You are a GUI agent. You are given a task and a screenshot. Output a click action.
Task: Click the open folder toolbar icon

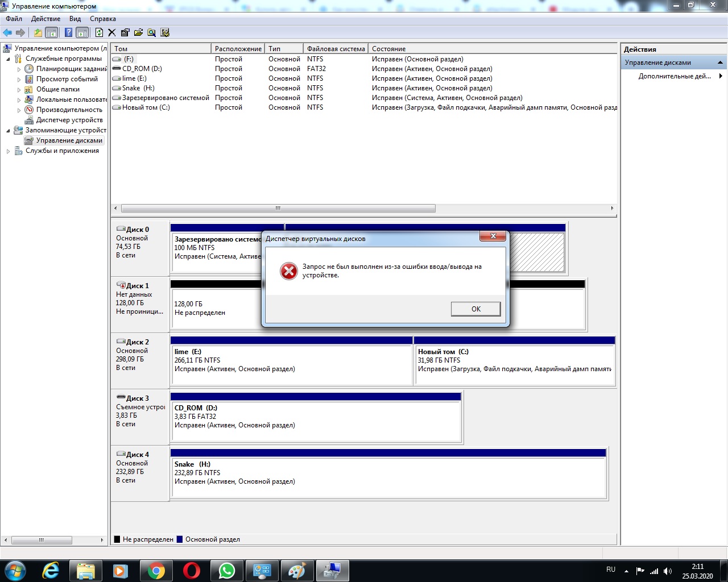(138, 32)
